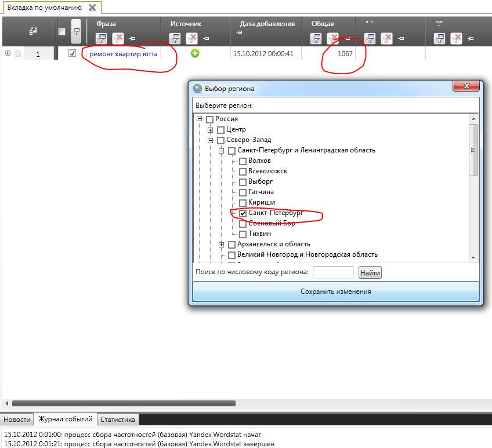
Task: Click the region tree scroll up arrow
Action: 473,119
